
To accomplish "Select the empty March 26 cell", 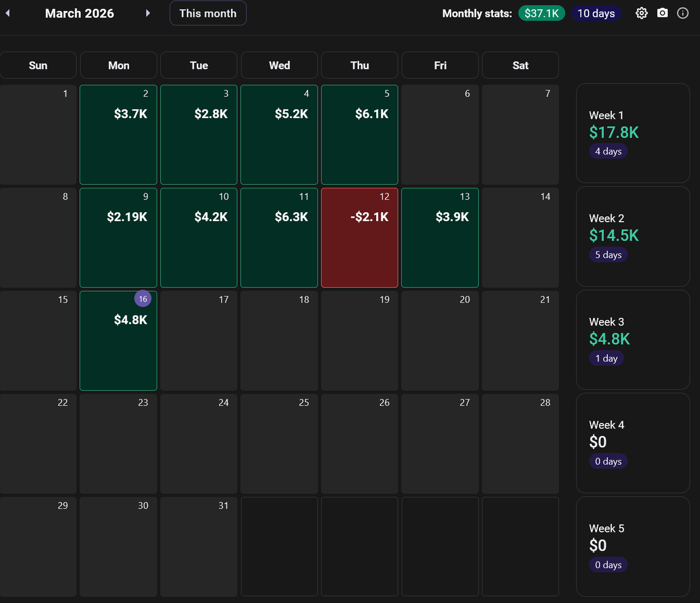I will [360, 444].
